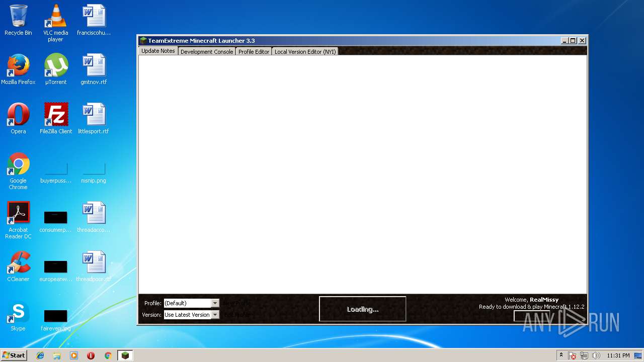Select the Recycle Bin desktop icon
Image resolution: width=644 pixels, height=362 pixels.
18,20
